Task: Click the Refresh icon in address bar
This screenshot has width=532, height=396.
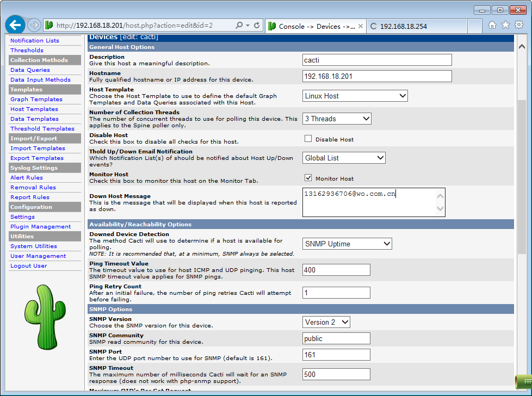Action: [257, 25]
